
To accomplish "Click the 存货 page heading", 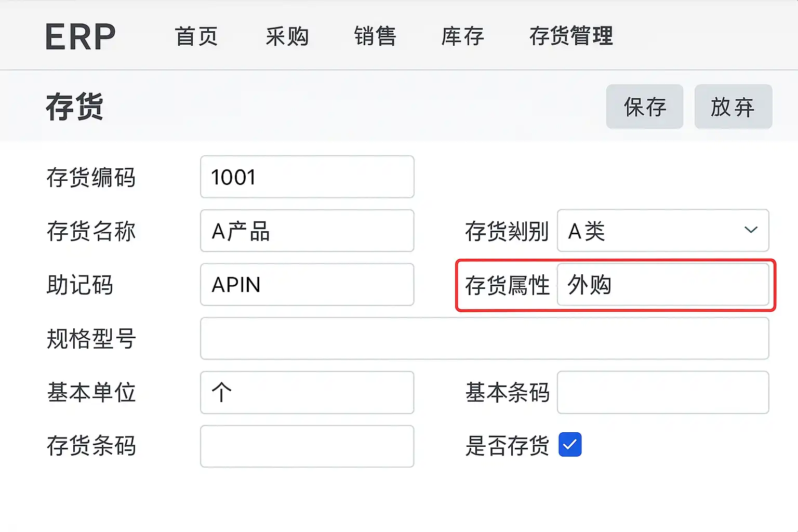I will (75, 107).
